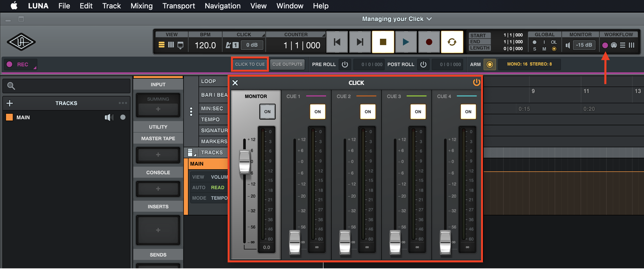Image resolution: width=644 pixels, height=269 pixels.
Task: Open the MODE TEMPO dropdown on MAIN
Action: click(x=219, y=198)
